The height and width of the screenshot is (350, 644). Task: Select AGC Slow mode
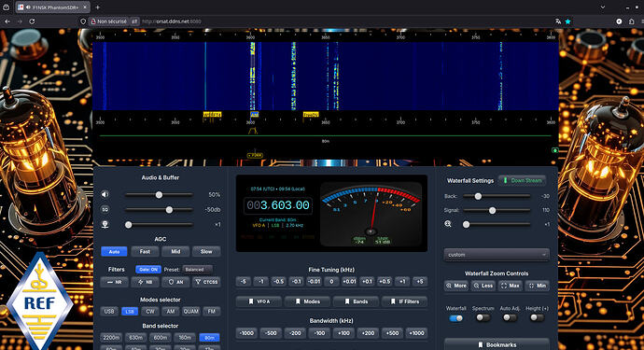coord(206,251)
